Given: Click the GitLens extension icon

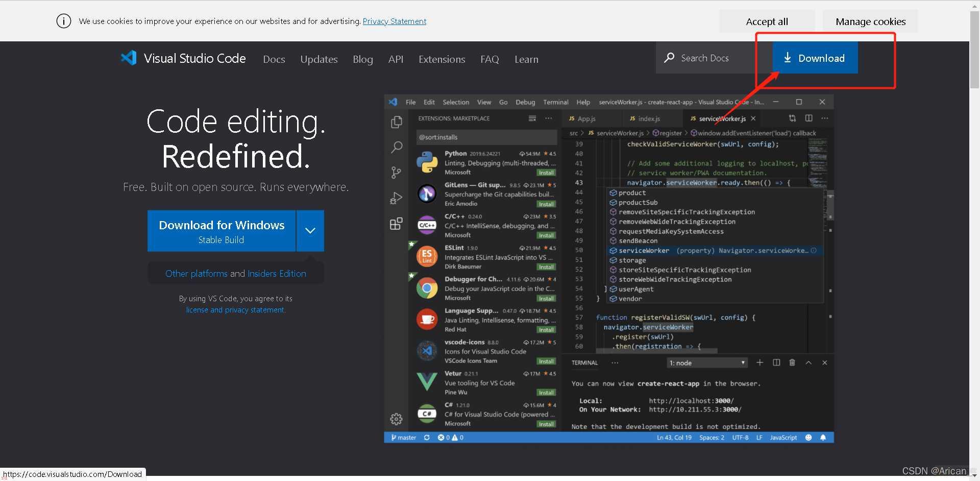Looking at the screenshot, I should [x=427, y=194].
